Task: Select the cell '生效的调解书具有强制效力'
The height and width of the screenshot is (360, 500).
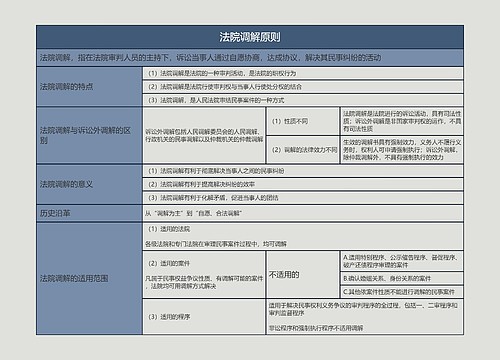Action: (x=402, y=150)
